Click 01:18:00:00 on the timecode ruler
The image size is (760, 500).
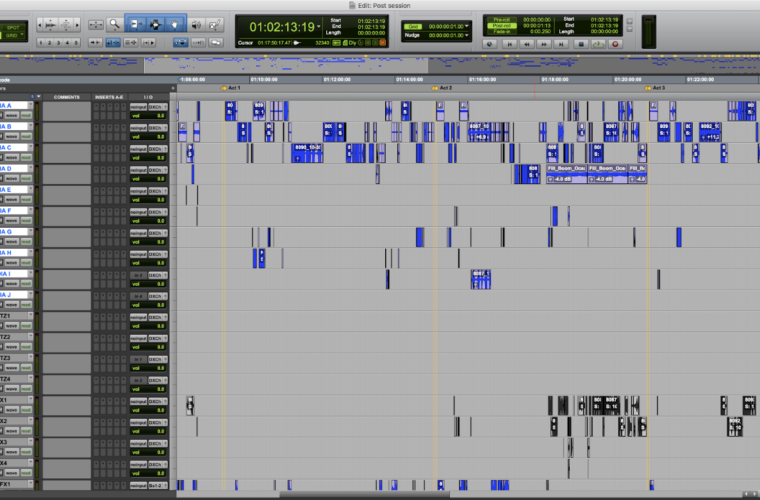pos(555,79)
